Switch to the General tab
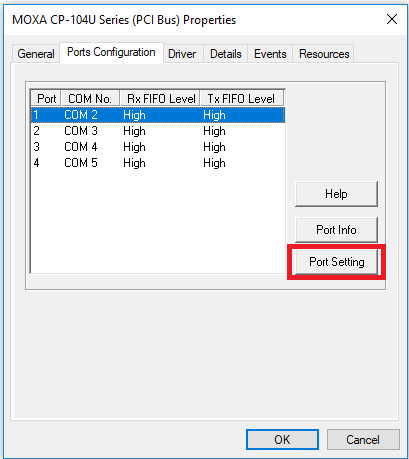409x459 pixels. click(36, 54)
